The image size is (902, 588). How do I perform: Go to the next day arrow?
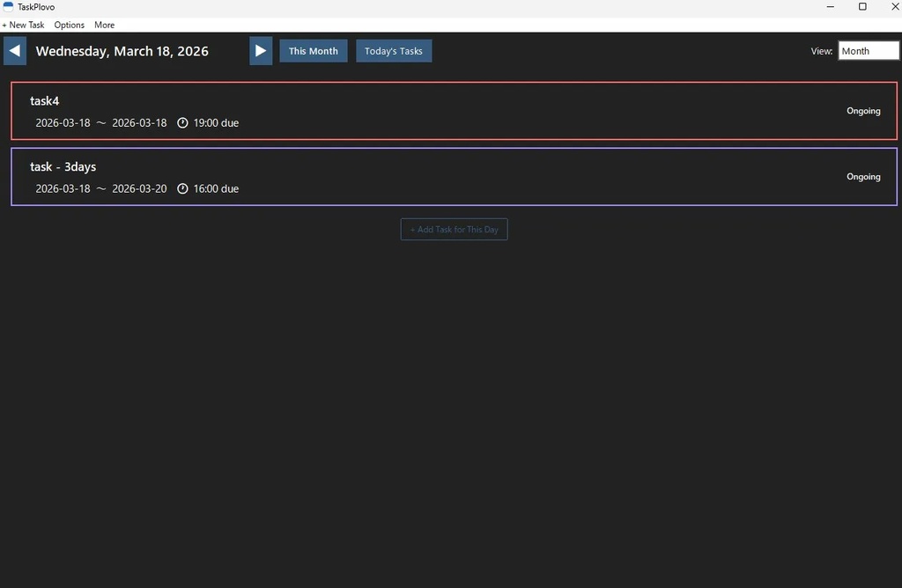click(x=261, y=50)
